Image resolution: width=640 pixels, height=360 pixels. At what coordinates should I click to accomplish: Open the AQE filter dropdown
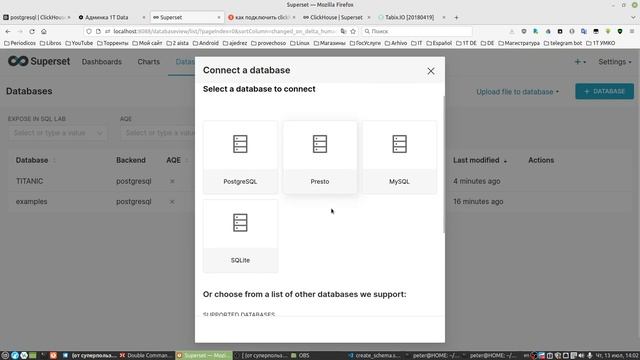pos(158,133)
